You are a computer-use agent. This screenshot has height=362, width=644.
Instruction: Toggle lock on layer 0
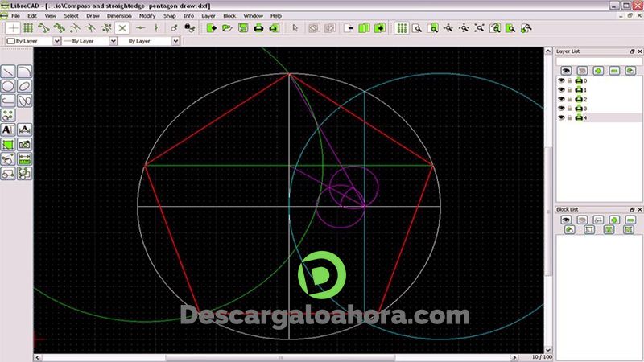[570, 80]
